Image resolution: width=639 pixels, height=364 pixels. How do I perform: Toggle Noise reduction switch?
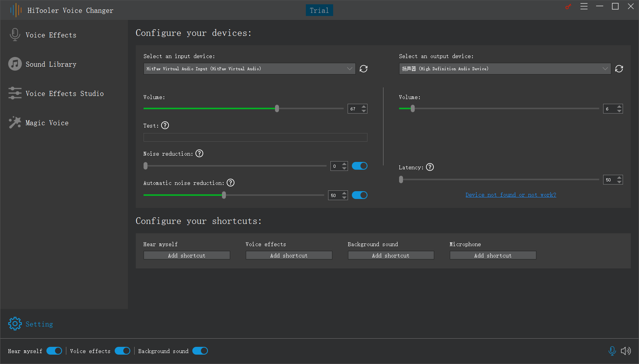(x=360, y=166)
